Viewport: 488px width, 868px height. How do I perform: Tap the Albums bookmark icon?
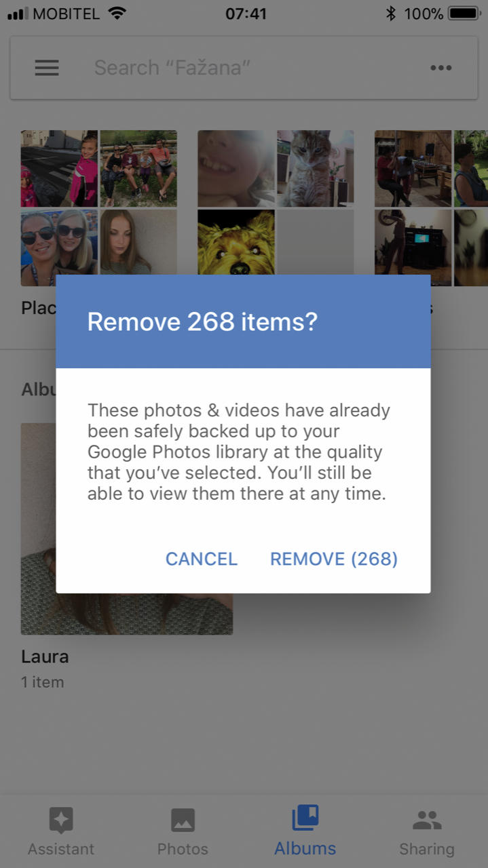[305, 818]
